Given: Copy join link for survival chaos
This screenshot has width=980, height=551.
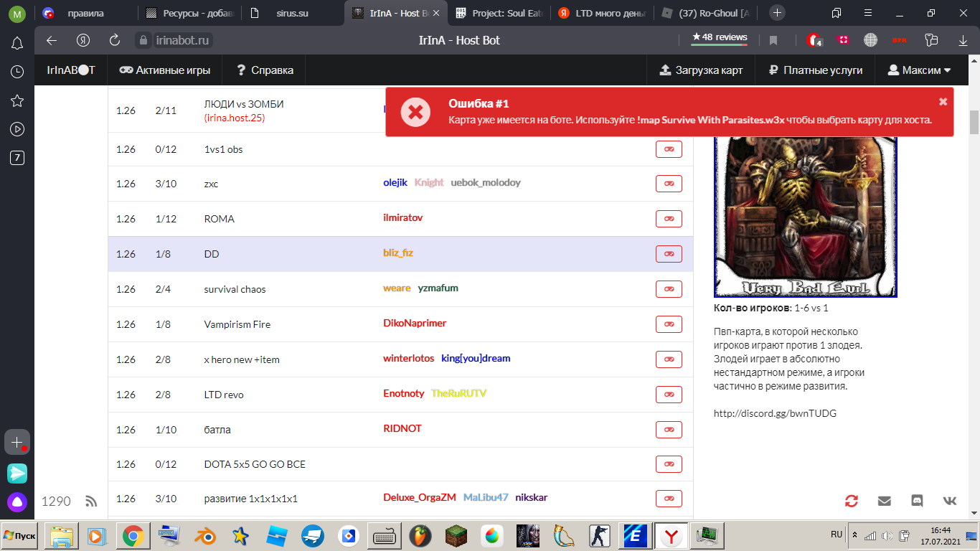Looking at the screenshot, I should pyautogui.click(x=669, y=289).
